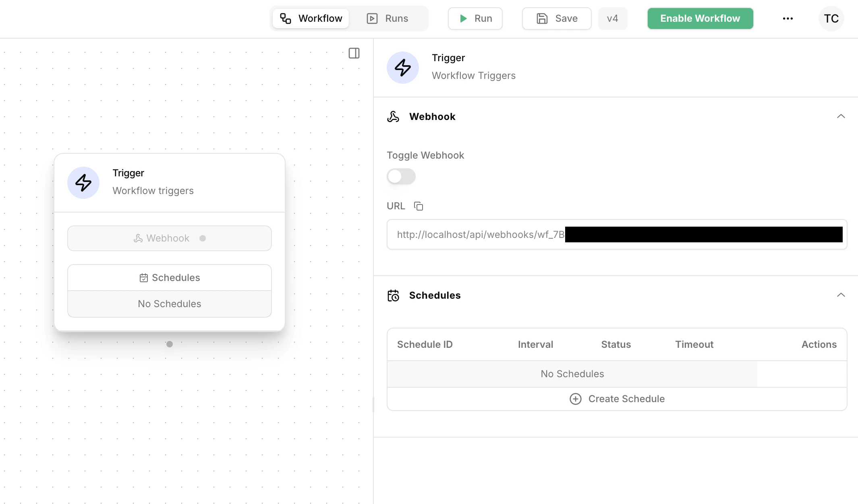Toggle the Webhook on
This screenshot has height=504, width=858.
tap(401, 176)
